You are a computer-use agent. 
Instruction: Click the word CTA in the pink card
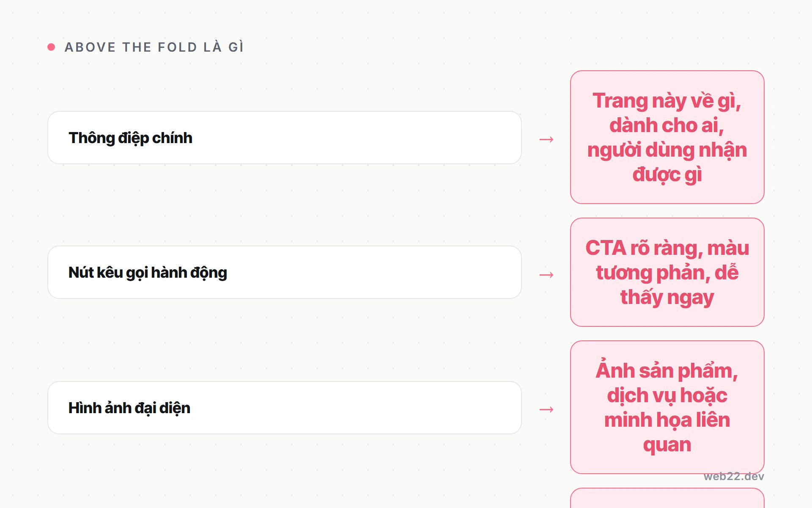click(605, 248)
